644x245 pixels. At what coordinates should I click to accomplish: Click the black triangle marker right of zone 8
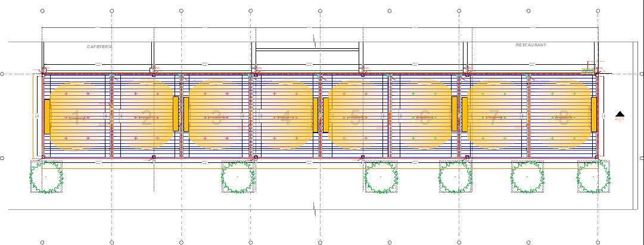(x=620, y=114)
